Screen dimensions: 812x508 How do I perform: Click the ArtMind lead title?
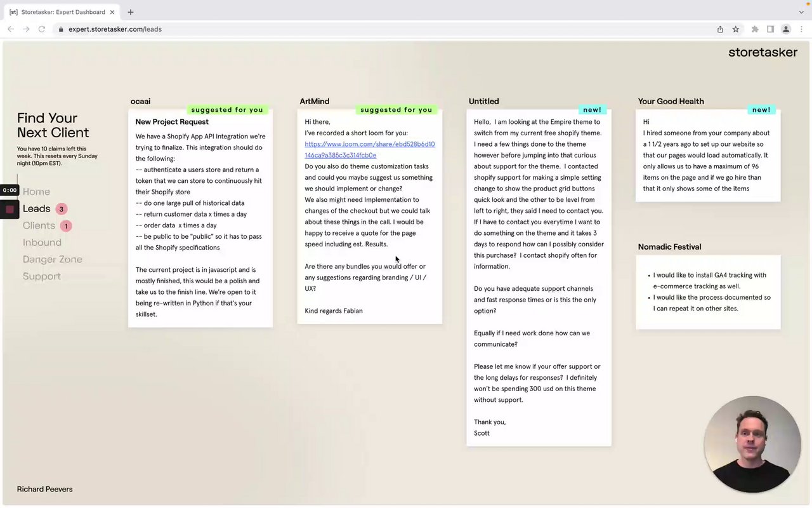coord(314,101)
